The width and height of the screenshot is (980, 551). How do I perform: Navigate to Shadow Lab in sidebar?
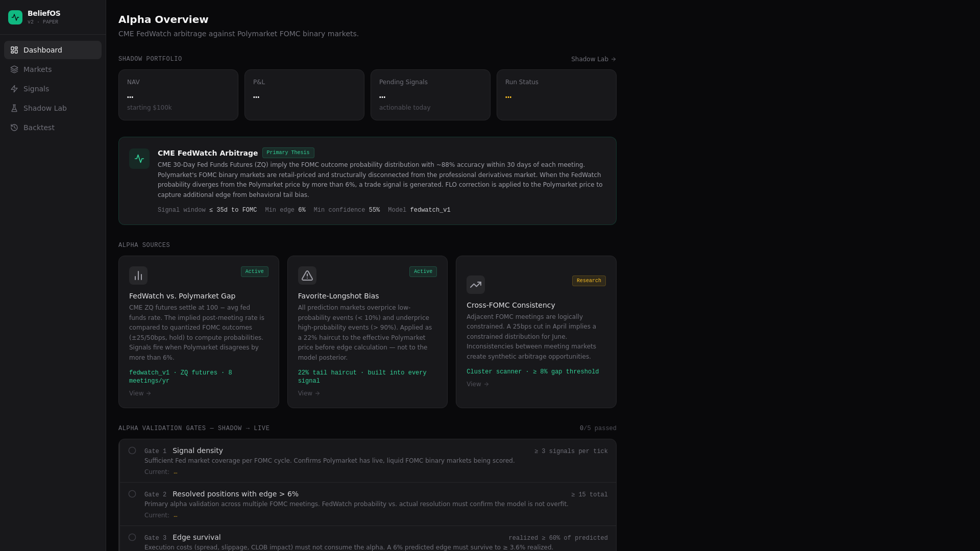(53, 108)
